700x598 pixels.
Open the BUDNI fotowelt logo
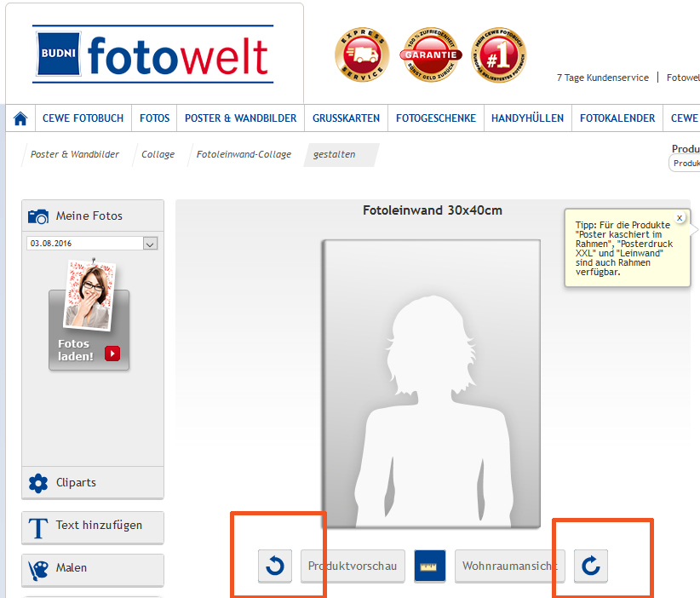(152, 54)
